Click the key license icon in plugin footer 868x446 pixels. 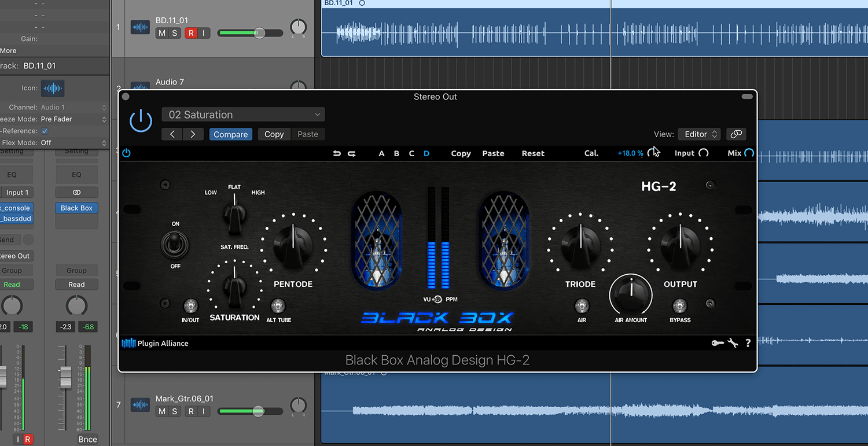pos(718,342)
